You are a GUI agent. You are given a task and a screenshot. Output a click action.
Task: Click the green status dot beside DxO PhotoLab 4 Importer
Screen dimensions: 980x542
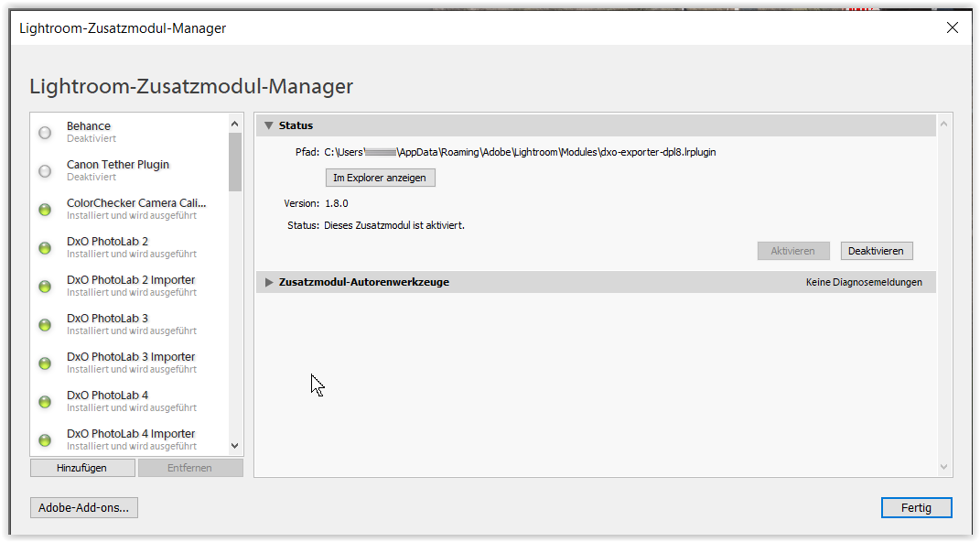click(x=45, y=440)
